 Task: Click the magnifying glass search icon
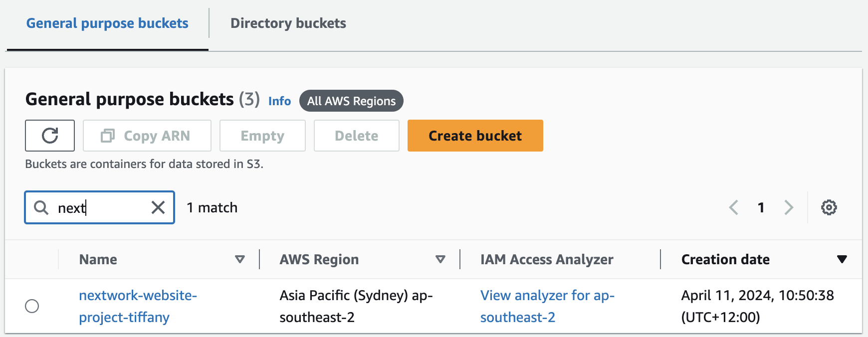(x=41, y=207)
